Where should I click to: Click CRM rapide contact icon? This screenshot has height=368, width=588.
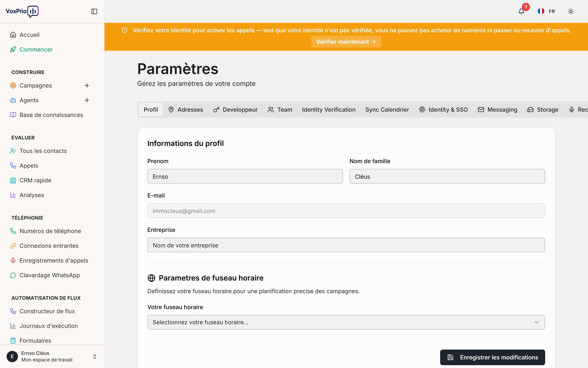coord(13,180)
